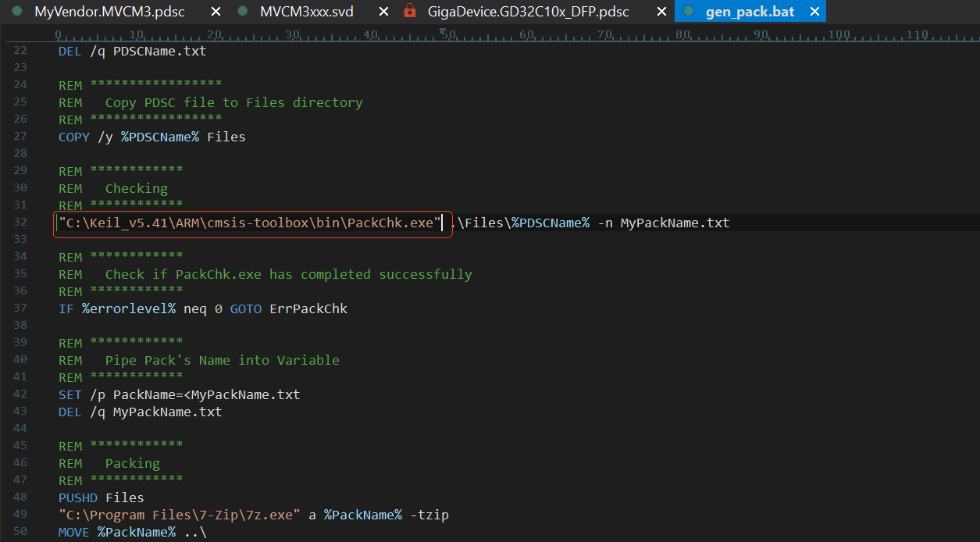Click the 100 mark on the column ruler
The width and height of the screenshot is (980, 542).
[839, 34]
